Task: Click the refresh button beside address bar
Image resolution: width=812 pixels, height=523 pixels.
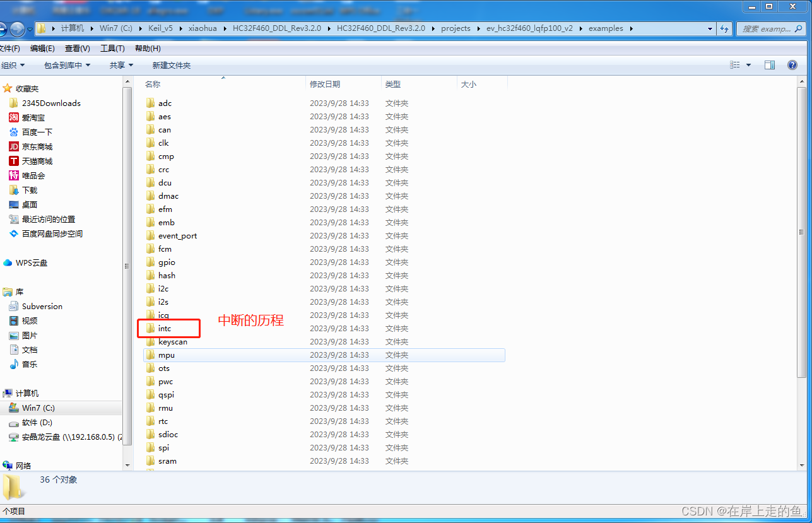Action: click(724, 28)
